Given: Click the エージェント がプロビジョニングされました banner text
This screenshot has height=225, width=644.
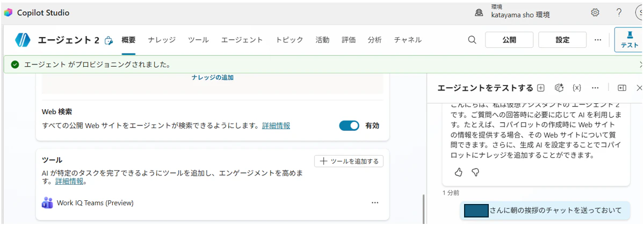Looking at the screenshot, I should pyautogui.click(x=97, y=65).
